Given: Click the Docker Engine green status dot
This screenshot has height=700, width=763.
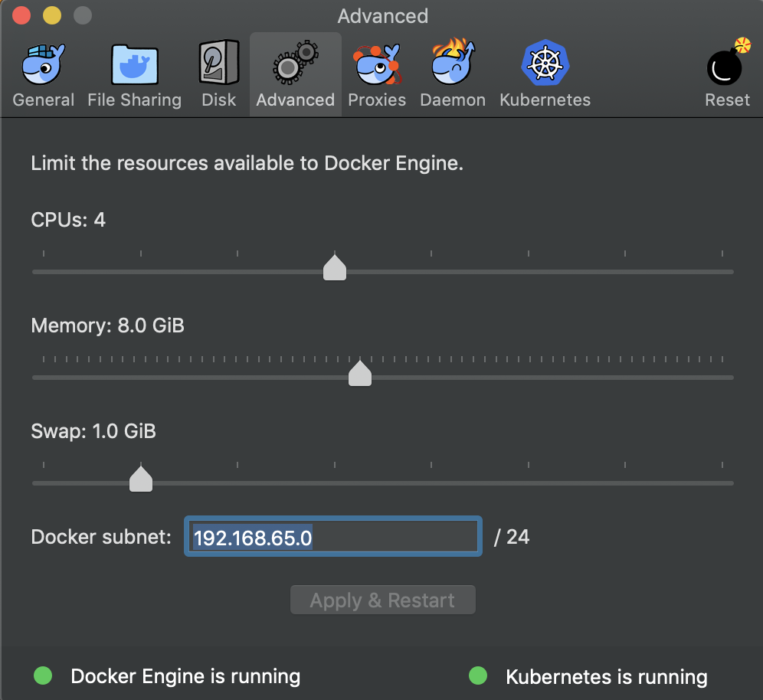Looking at the screenshot, I should tap(43, 675).
